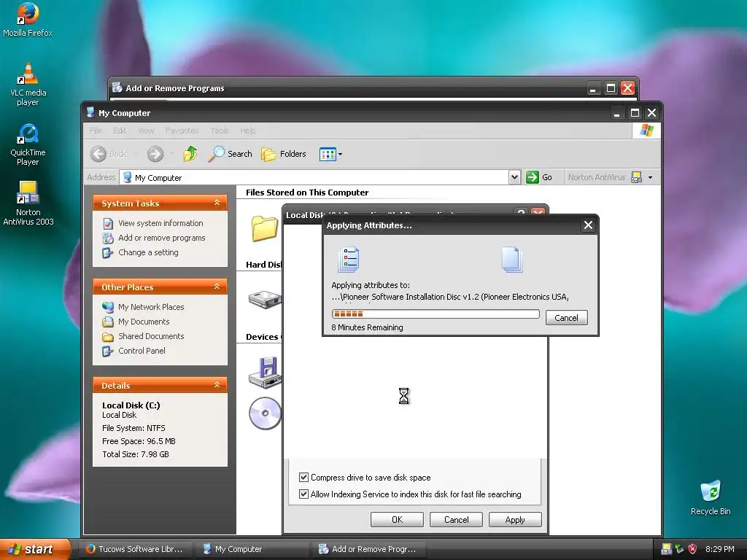The width and height of the screenshot is (747, 560).
Task: Select the floppy drive icon
Action: pos(265,373)
